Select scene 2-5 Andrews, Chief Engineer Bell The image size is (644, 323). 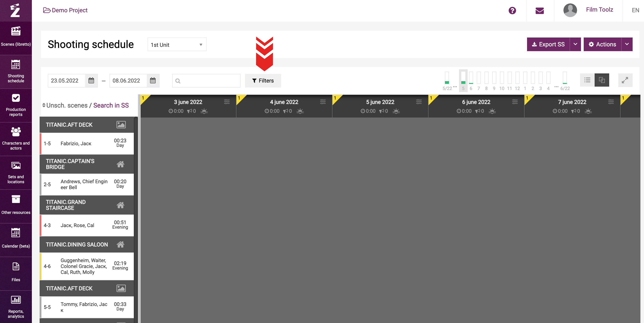86,184
